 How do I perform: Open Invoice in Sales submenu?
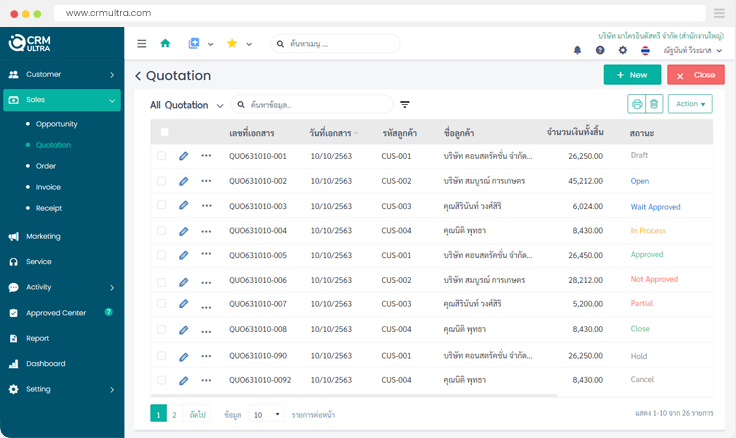[x=48, y=187]
